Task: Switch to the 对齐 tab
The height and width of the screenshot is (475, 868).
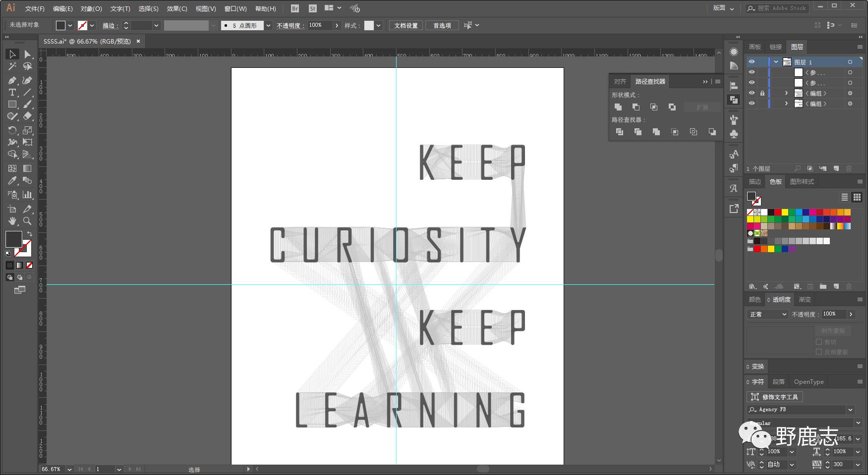Action: pos(620,81)
